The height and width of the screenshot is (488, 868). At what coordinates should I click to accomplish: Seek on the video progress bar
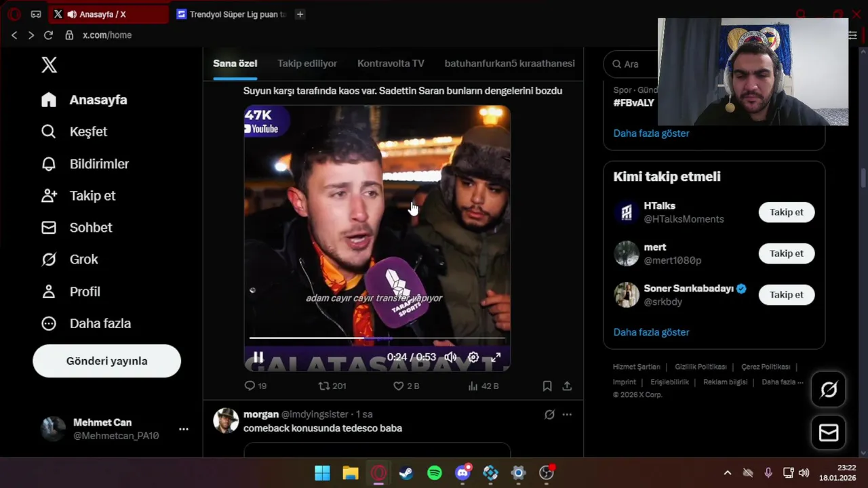coord(377,338)
